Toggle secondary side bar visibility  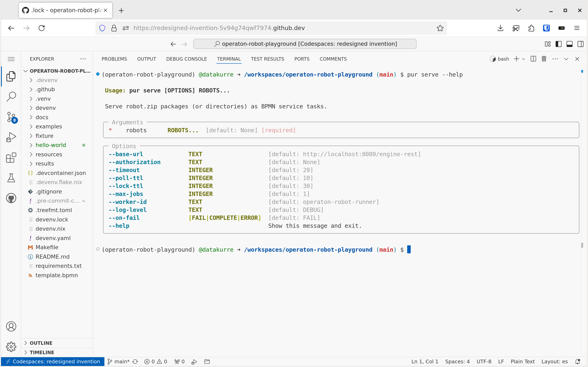580,44
